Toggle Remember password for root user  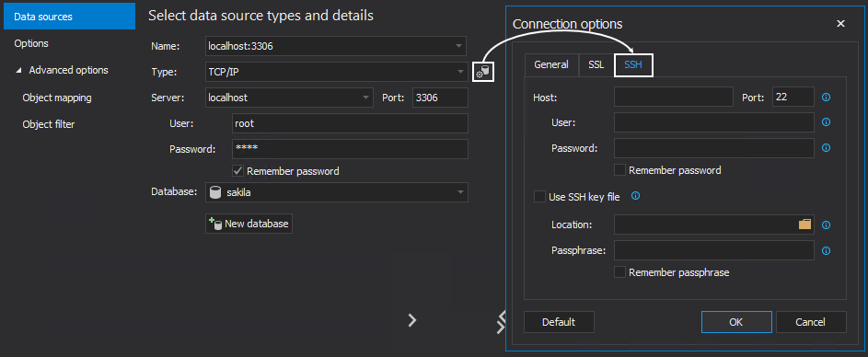point(238,171)
